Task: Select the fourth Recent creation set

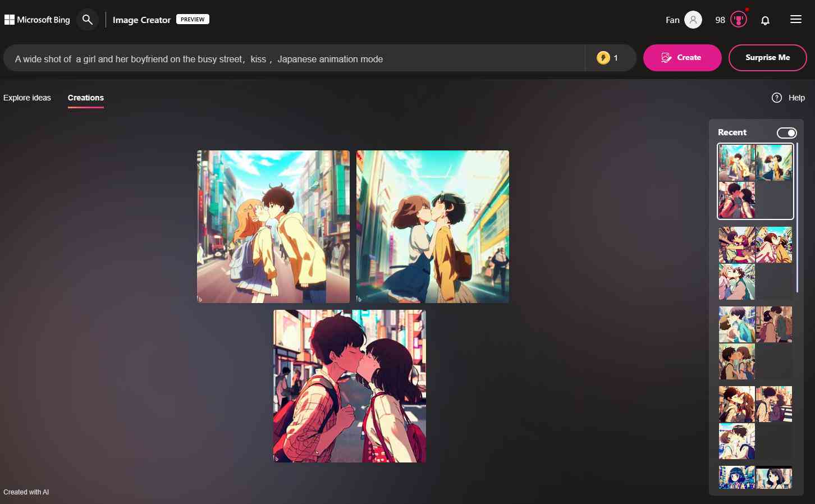Action: click(756, 423)
